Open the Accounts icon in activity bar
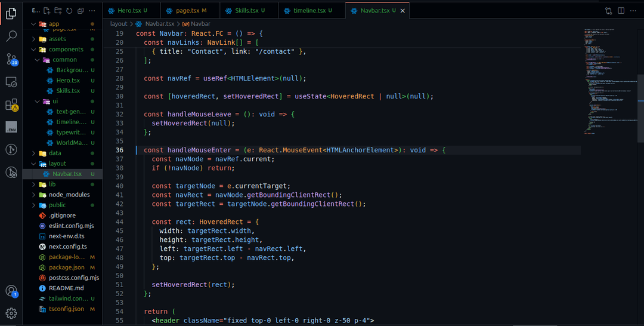Screen dimensions: 644x326 point(11,291)
